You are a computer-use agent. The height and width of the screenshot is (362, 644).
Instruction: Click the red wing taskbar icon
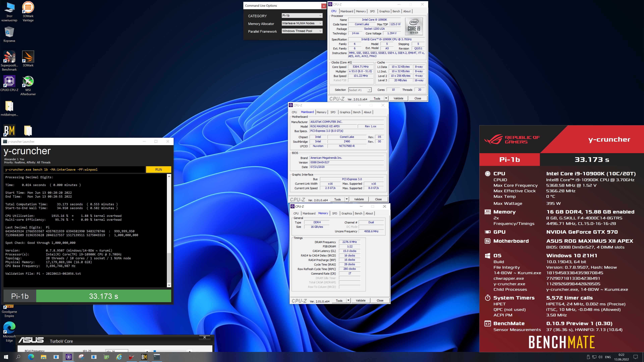pos(131,357)
